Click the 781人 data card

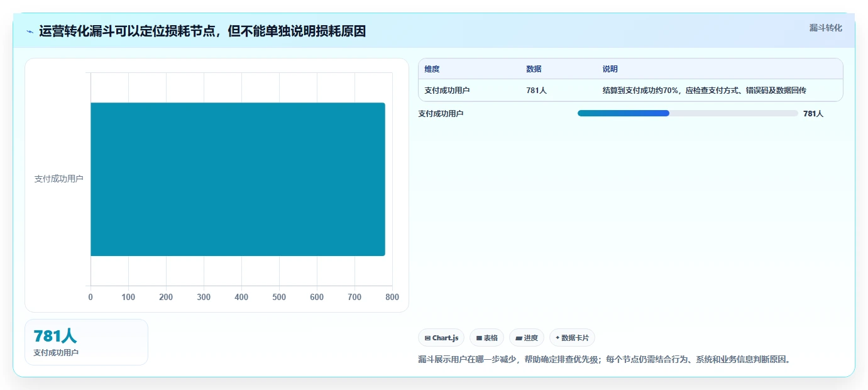[86, 342]
